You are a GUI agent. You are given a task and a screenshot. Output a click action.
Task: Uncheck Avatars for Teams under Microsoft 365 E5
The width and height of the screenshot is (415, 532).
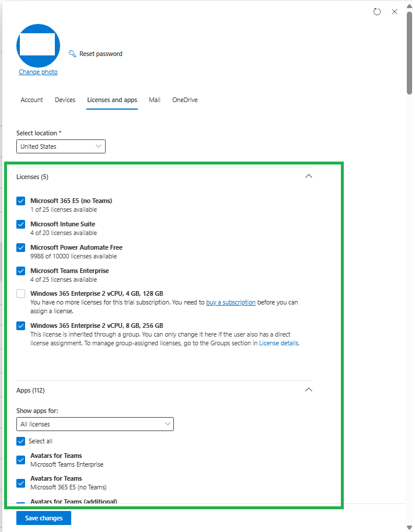[x=20, y=483]
